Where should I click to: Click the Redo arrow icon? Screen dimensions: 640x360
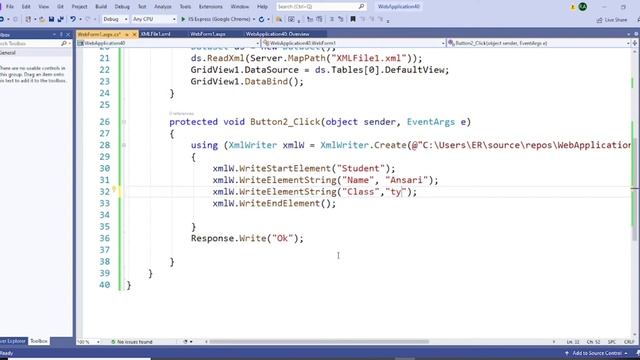point(88,19)
